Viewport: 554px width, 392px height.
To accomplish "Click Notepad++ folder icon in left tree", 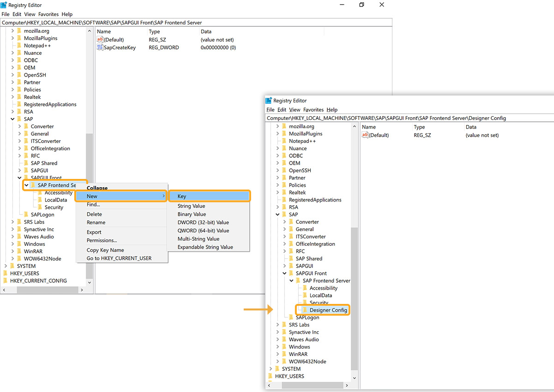I will pyautogui.click(x=19, y=46).
